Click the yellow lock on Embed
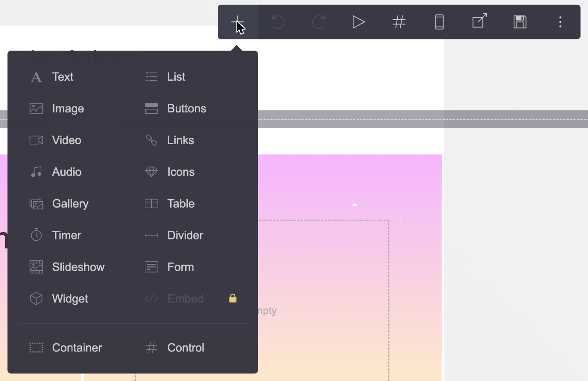The height and width of the screenshot is (381, 588). [x=233, y=298]
